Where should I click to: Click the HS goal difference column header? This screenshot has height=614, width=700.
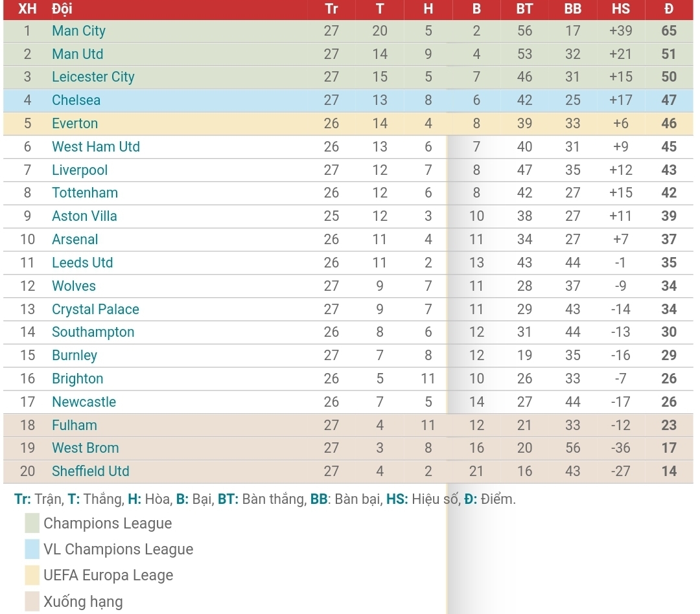620,9
